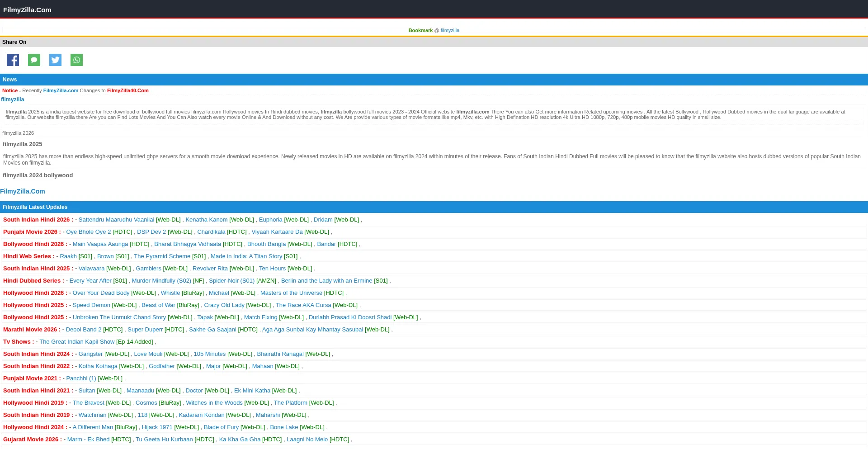Open Unbroken The Unmukt Chand Story
The width and height of the screenshot is (868, 449).
coord(119,317)
